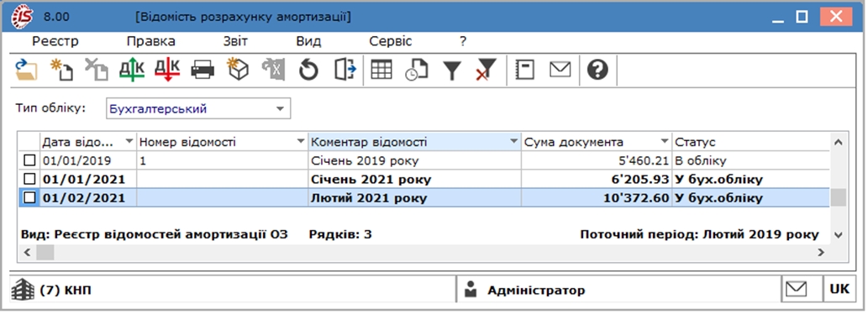Click the remove filter funnel icon
This screenshot has width=868, height=314.
[x=486, y=71]
